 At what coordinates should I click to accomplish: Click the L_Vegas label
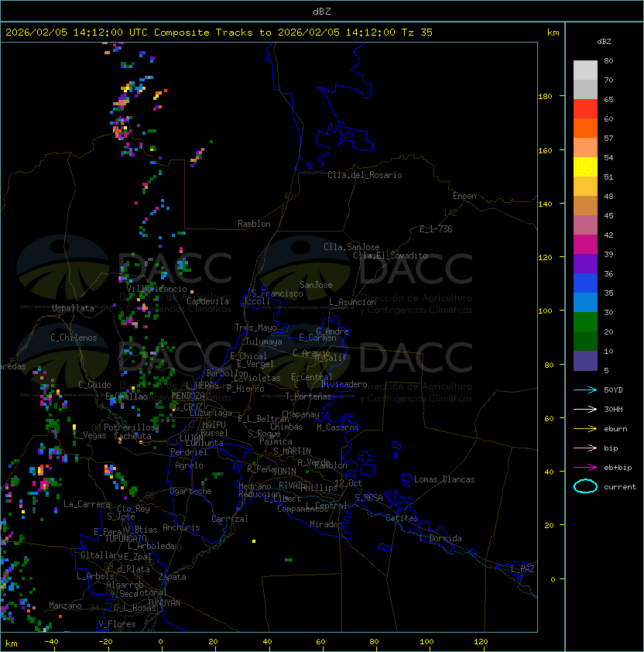(x=90, y=435)
